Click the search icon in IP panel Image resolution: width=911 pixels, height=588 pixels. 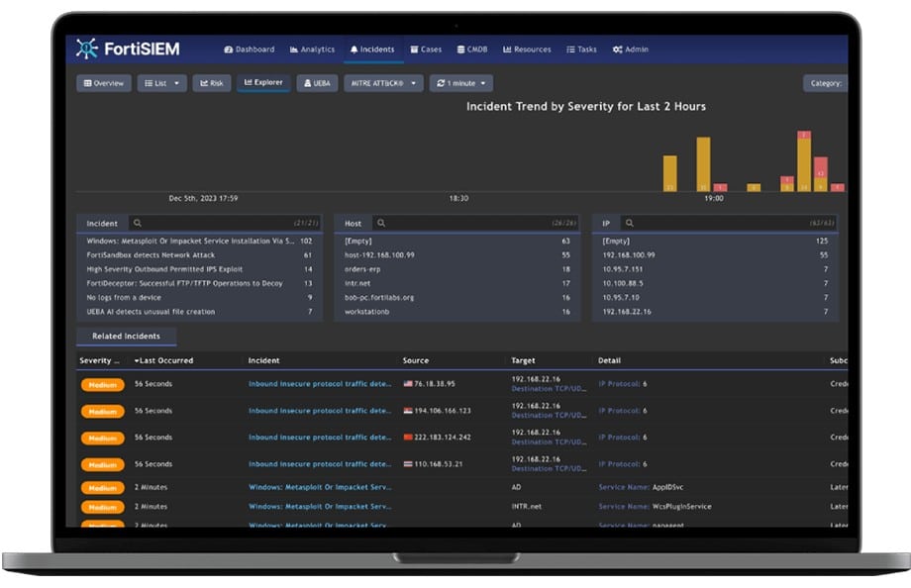point(629,223)
